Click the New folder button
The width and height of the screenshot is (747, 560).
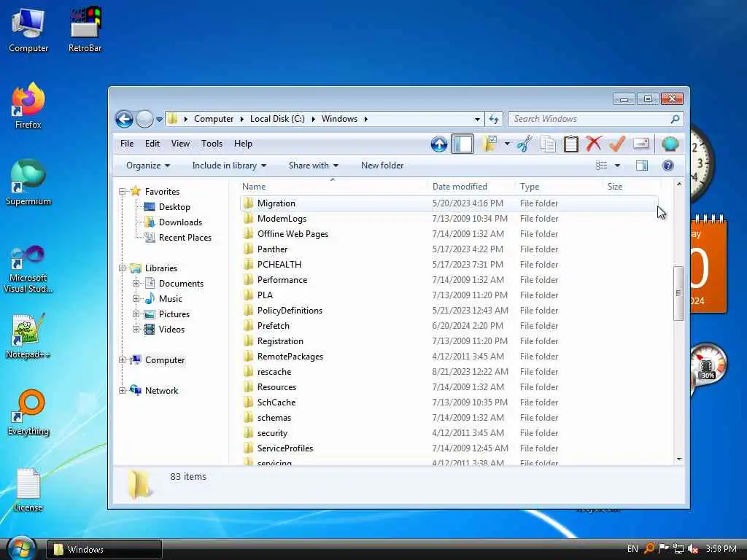tap(382, 166)
